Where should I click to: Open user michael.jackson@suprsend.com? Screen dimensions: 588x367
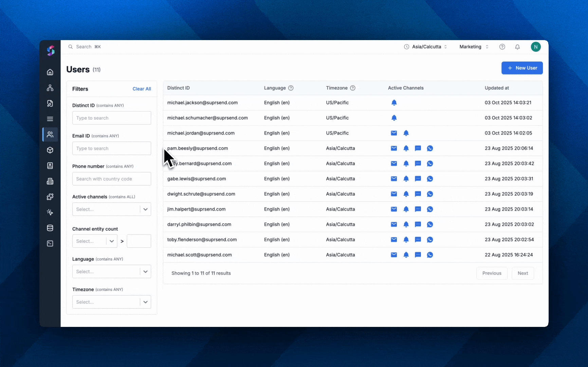click(x=202, y=103)
